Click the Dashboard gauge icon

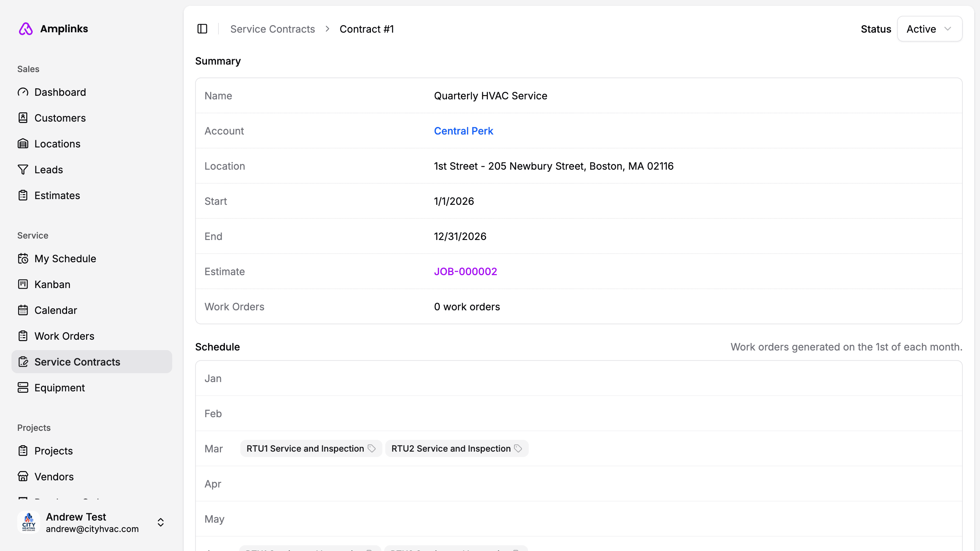(x=23, y=92)
